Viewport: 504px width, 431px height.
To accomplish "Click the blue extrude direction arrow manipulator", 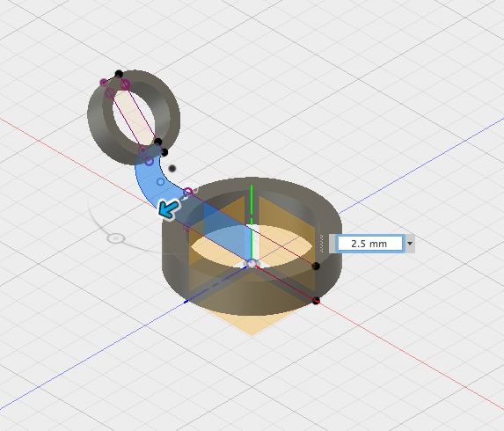I will (x=168, y=209).
